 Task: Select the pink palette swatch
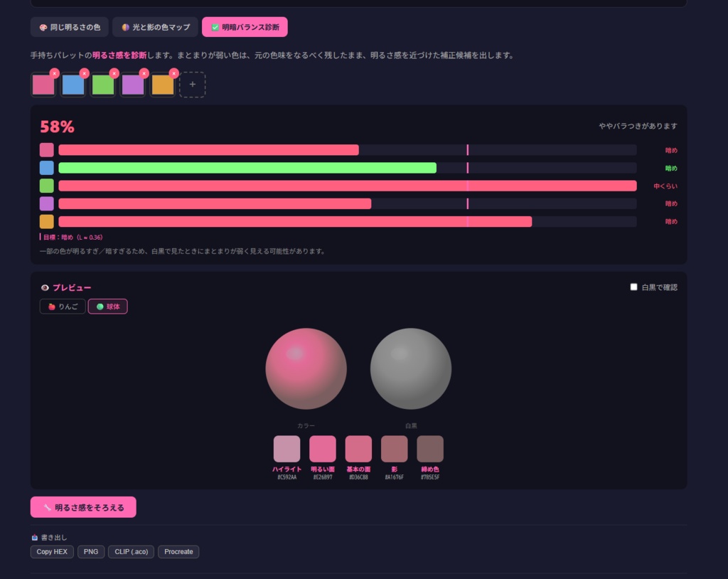click(x=43, y=85)
